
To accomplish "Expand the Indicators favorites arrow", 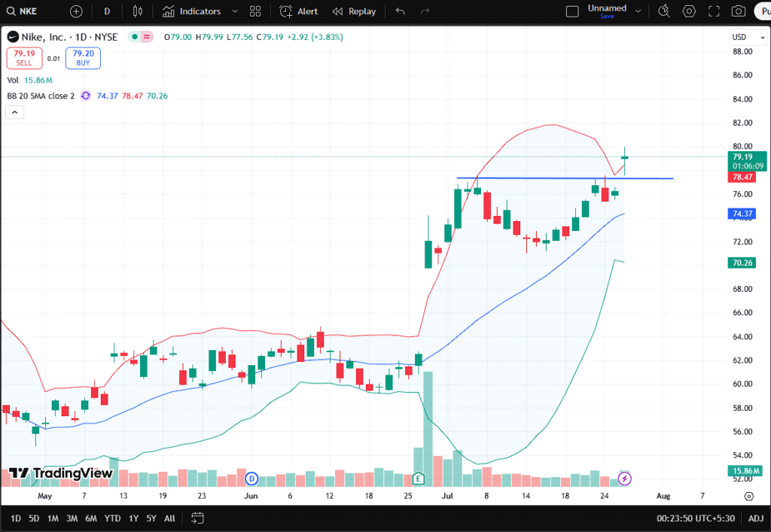I will coord(235,11).
